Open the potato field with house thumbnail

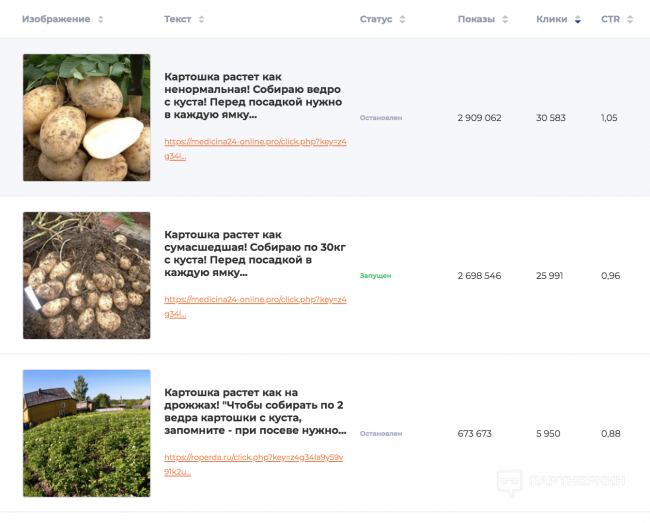(x=86, y=433)
